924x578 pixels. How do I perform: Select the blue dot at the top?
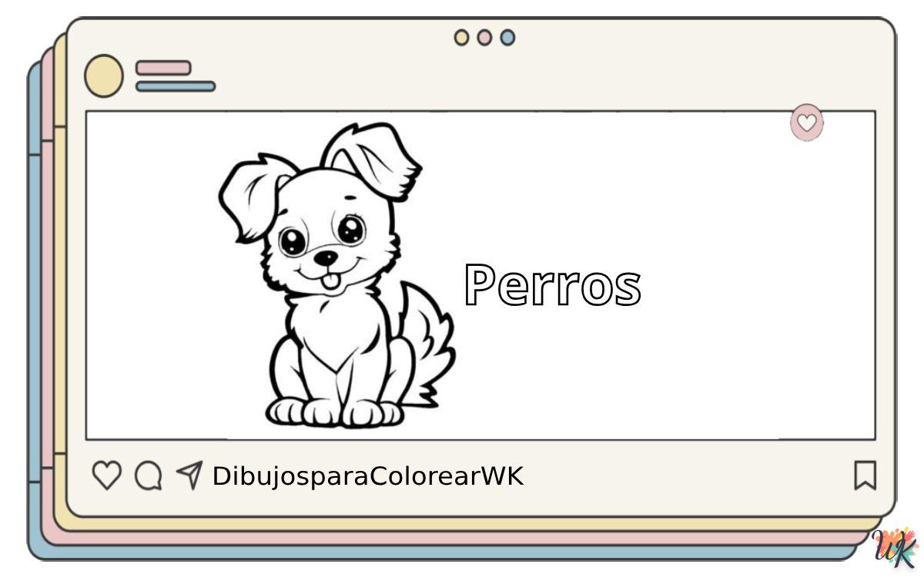point(507,38)
